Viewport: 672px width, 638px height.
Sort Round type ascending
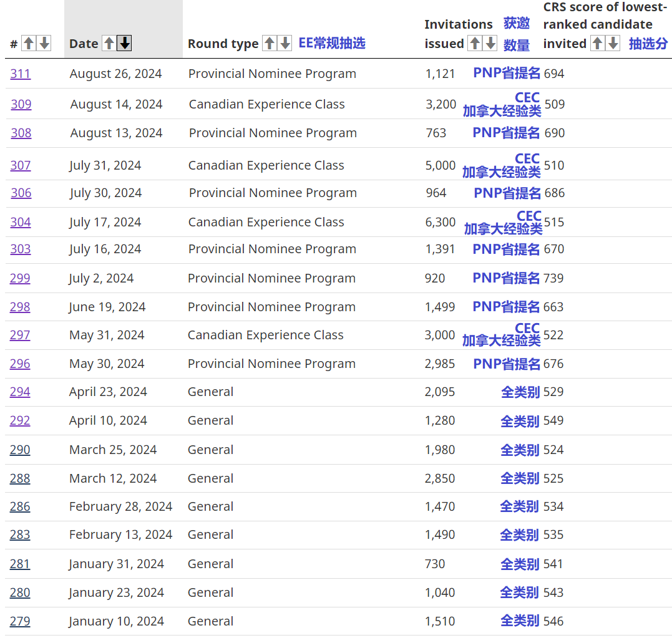270,43
